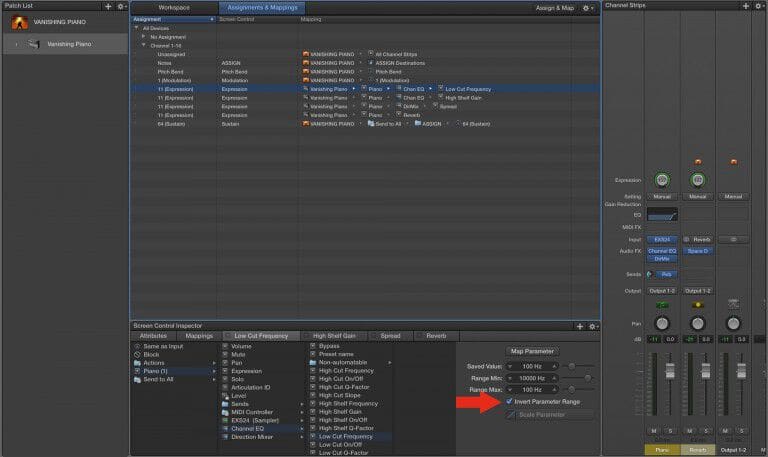Open the Output 1-2 menu on the Reverb strip
The image size is (768, 457).
(697, 291)
